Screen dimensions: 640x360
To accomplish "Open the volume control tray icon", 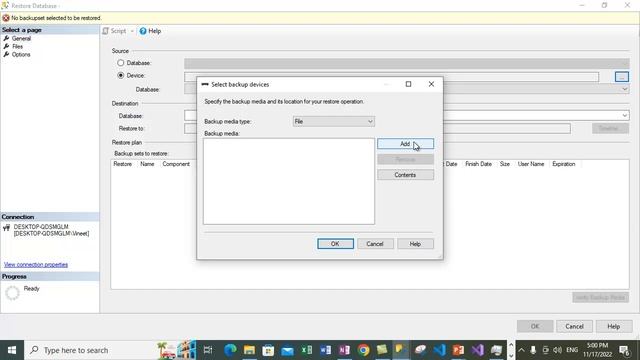I will point(557,350).
